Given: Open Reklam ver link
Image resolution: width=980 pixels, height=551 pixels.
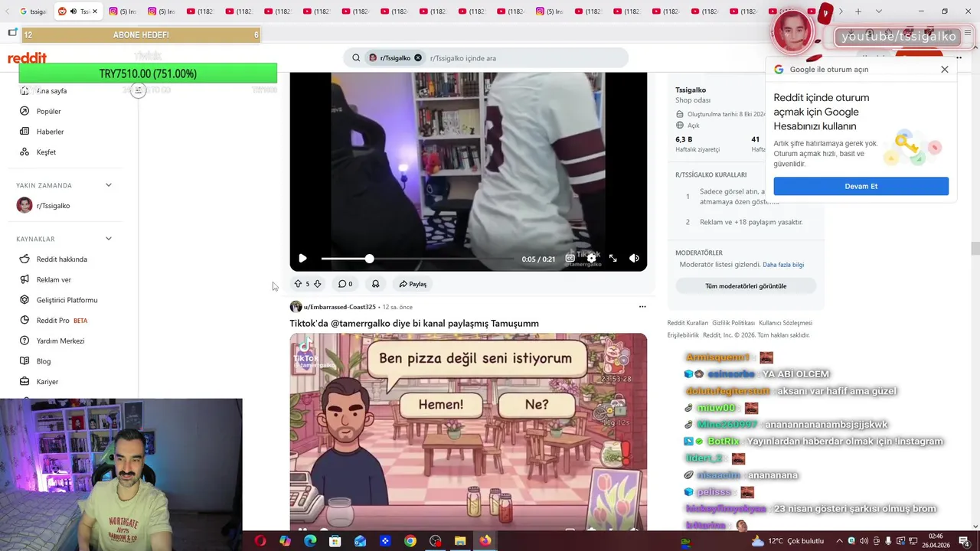Looking at the screenshot, I should (54, 280).
